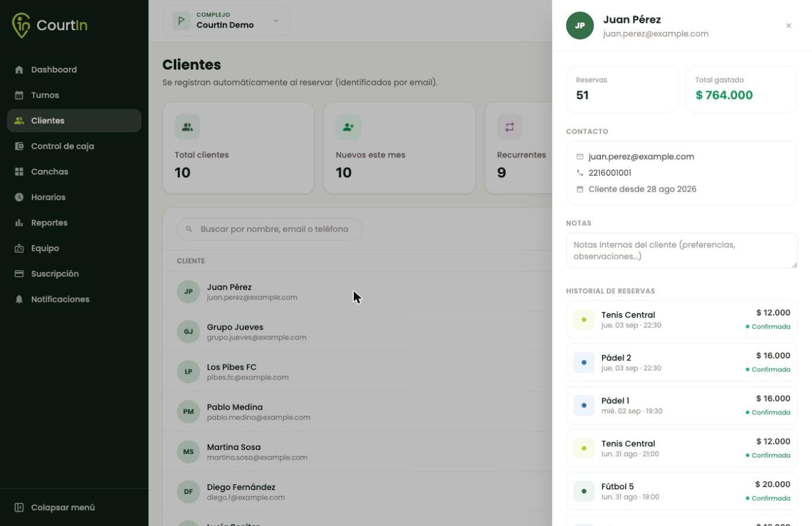This screenshot has height=526, width=812.
Task: Click the Horarios clock icon
Action: pos(19,197)
